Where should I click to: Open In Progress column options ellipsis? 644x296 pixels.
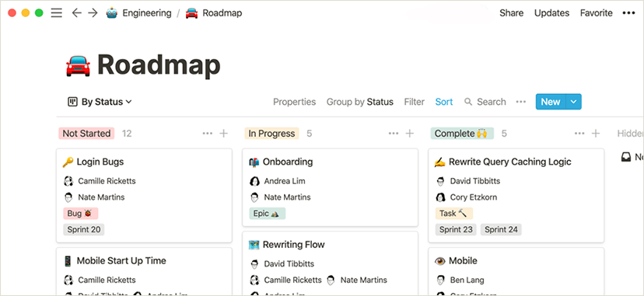pyautogui.click(x=394, y=134)
